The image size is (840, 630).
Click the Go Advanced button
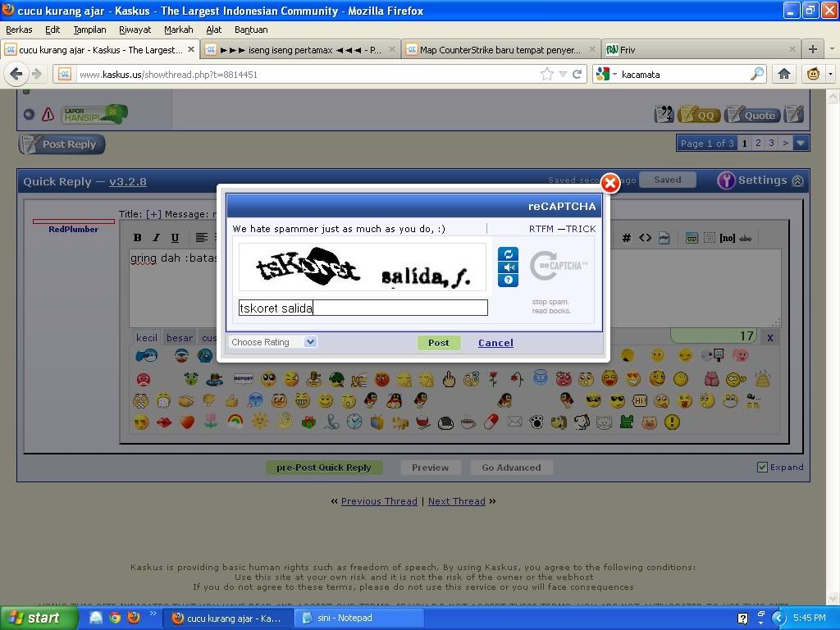512,468
